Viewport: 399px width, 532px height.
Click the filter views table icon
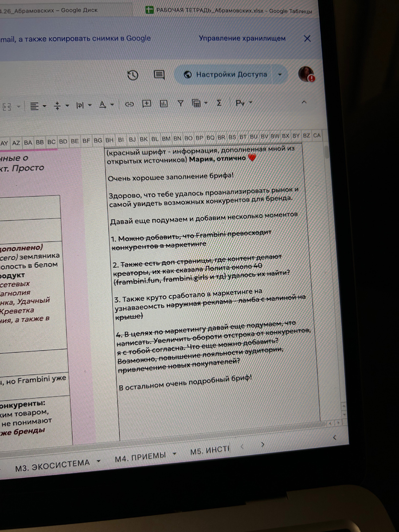pos(196,103)
